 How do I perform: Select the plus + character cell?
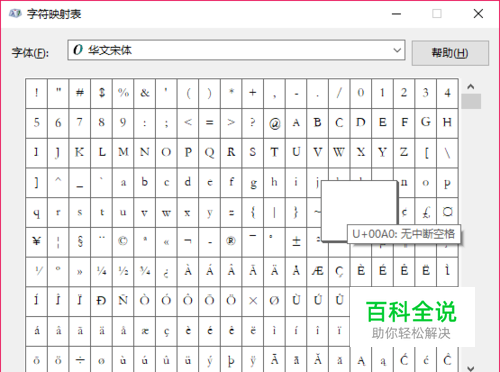point(253,93)
